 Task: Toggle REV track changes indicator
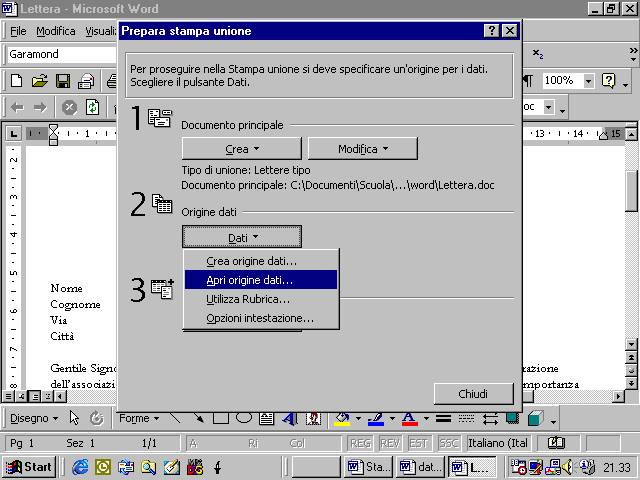tap(390, 443)
